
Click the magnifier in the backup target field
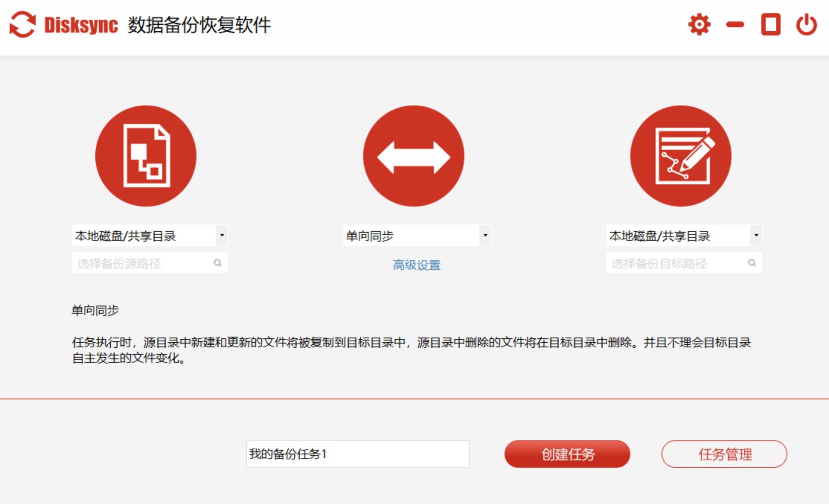click(x=753, y=262)
